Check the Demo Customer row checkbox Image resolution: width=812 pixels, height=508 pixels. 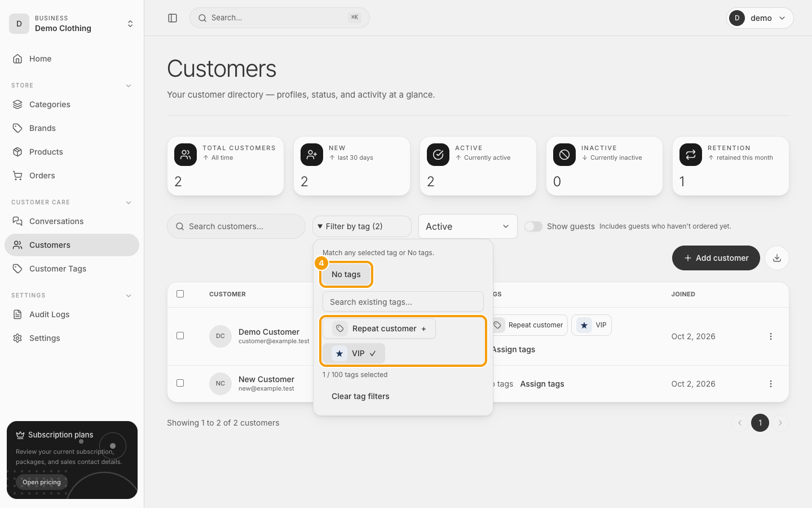point(180,336)
